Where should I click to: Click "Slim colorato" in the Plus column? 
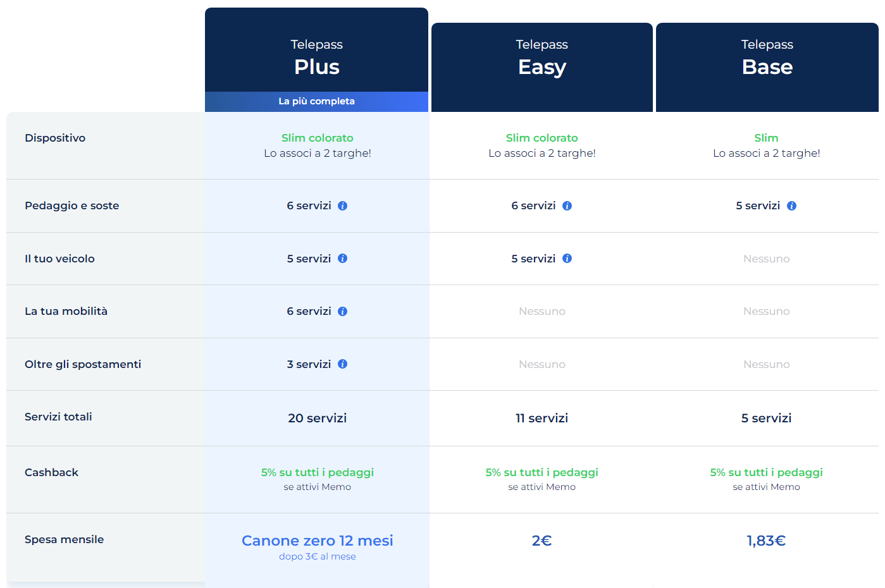(x=318, y=138)
